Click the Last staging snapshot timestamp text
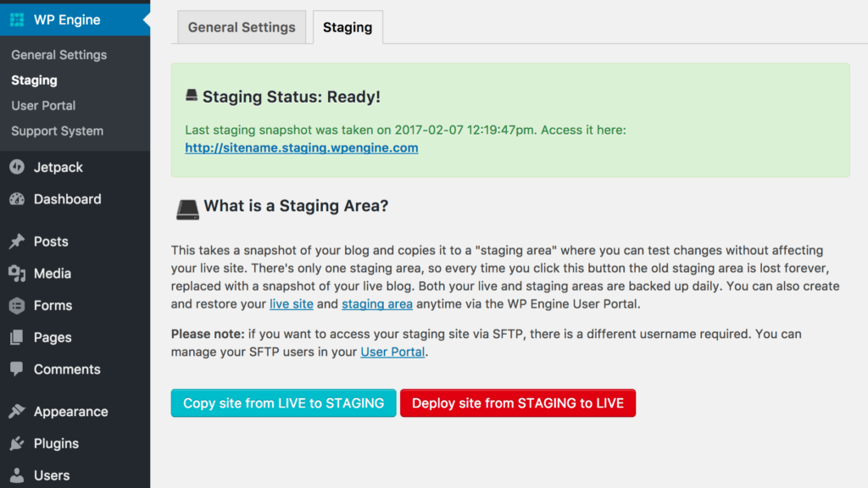 point(405,130)
